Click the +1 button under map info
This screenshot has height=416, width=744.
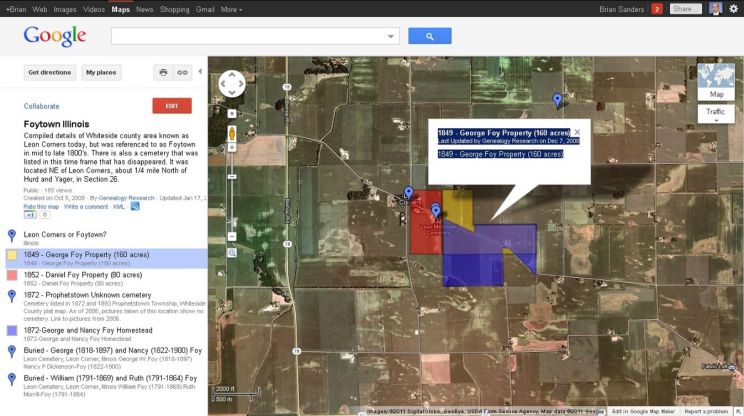30,215
